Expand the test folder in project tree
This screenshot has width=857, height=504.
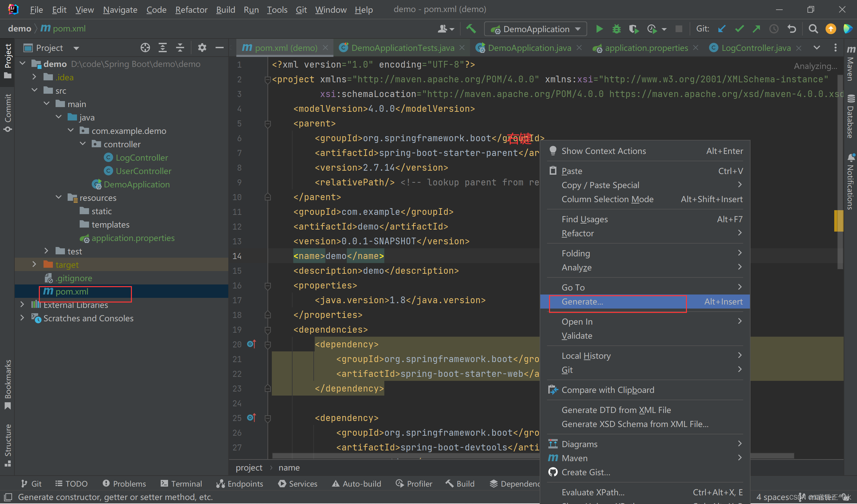point(47,251)
